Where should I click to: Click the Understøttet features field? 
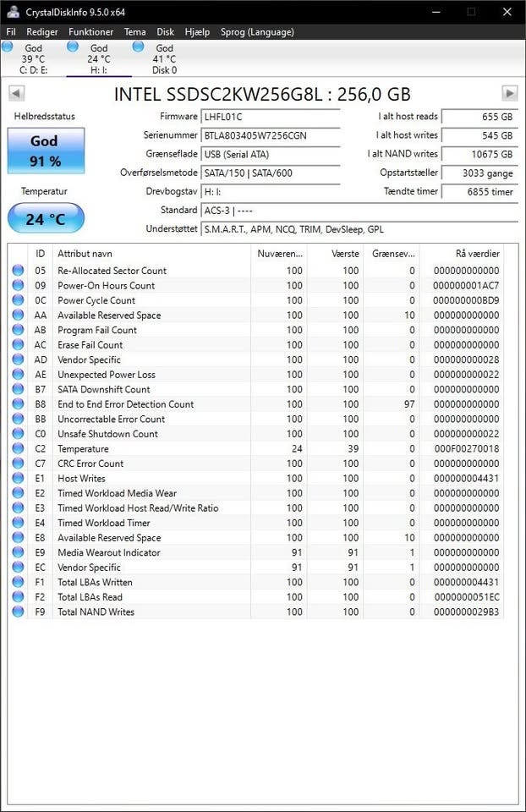click(x=359, y=229)
